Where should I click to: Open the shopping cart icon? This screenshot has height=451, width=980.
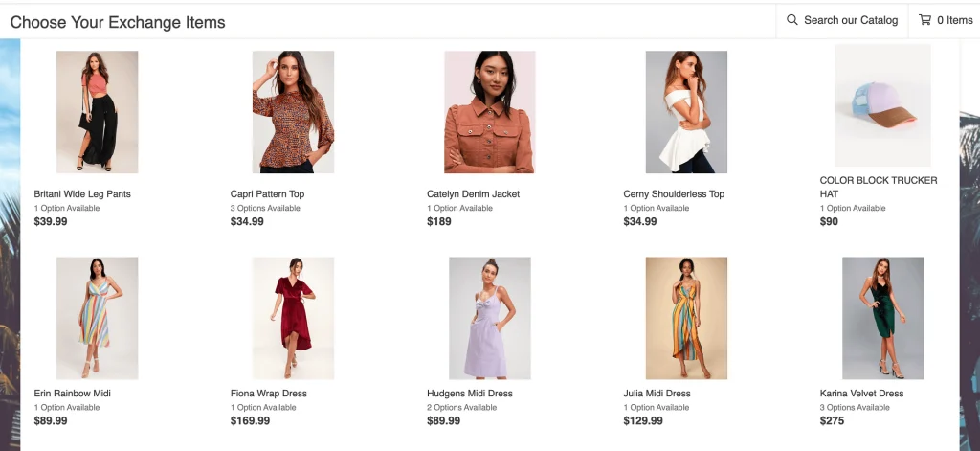[x=924, y=20]
